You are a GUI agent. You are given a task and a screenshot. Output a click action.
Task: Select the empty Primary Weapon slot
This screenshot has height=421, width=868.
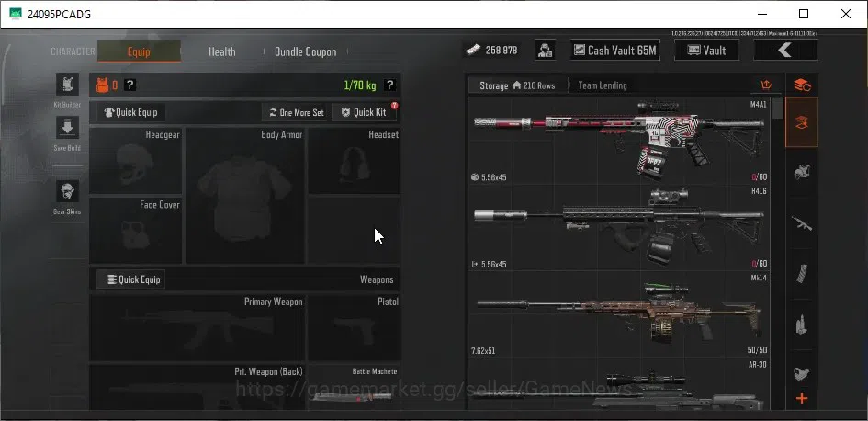pos(197,328)
